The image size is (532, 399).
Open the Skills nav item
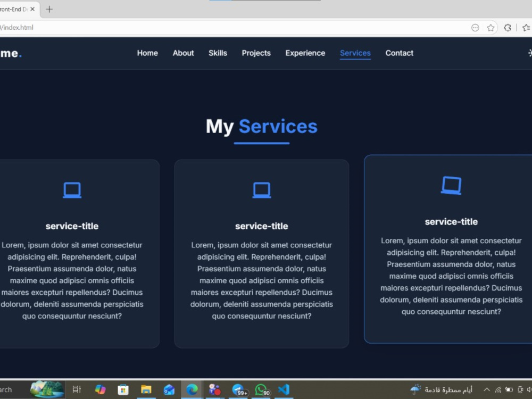218,53
